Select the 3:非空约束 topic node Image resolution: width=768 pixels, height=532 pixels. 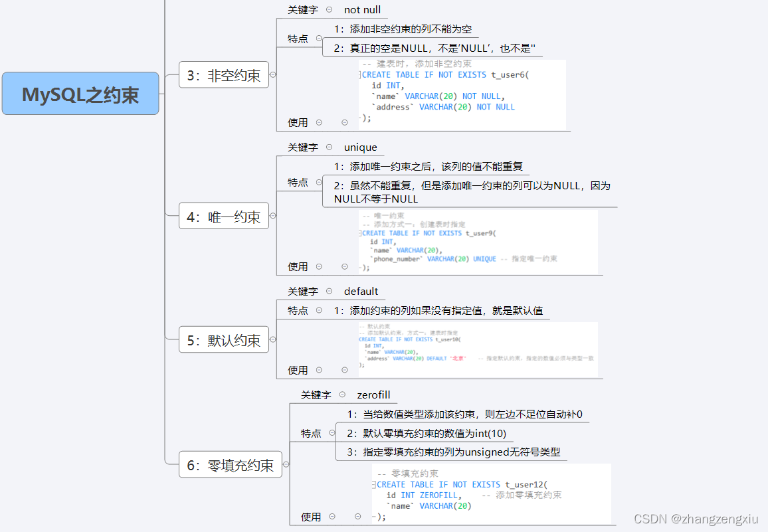point(224,75)
